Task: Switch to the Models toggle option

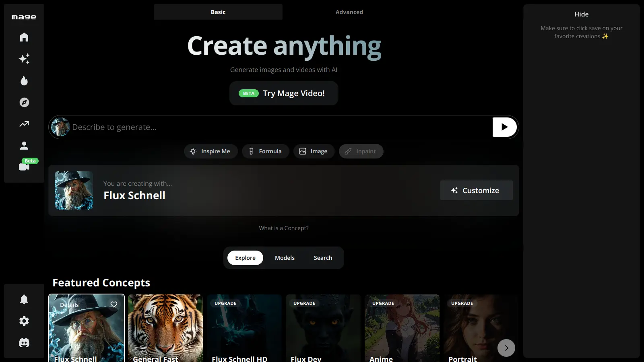Action: (x=285, y=258)
